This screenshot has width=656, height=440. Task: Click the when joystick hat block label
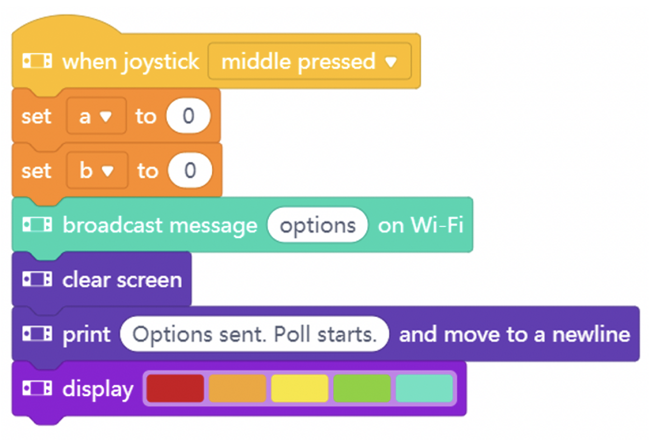[x=131, y=62]
